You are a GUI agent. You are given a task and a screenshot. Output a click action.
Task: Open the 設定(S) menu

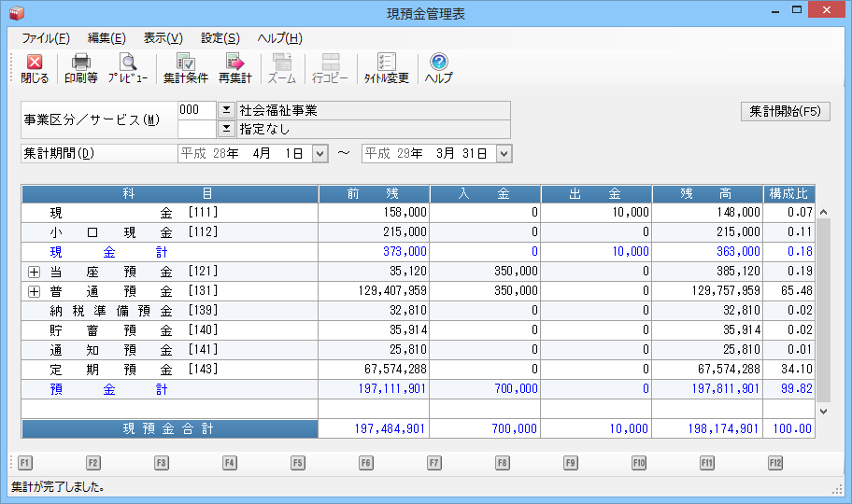click(220, 38)
